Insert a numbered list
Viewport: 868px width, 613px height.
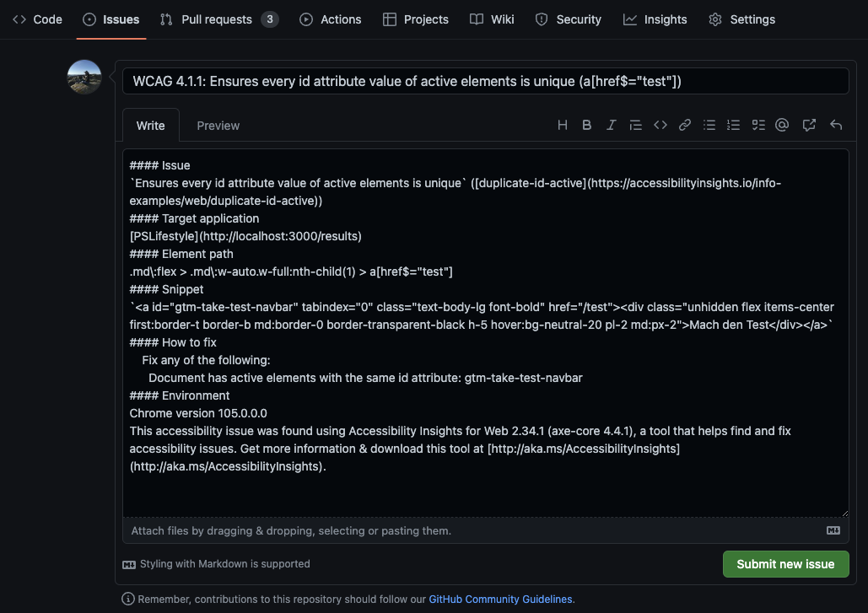coord(734,125)
